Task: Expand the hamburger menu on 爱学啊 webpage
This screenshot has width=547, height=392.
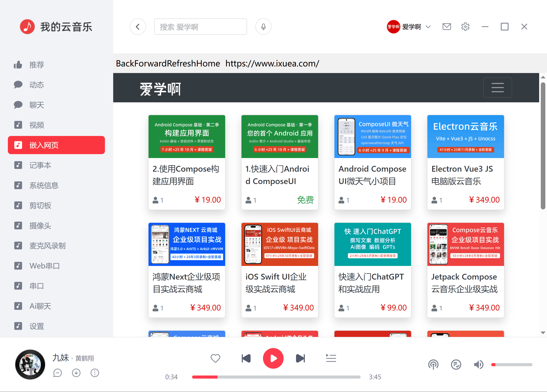Action: [497, 87]
